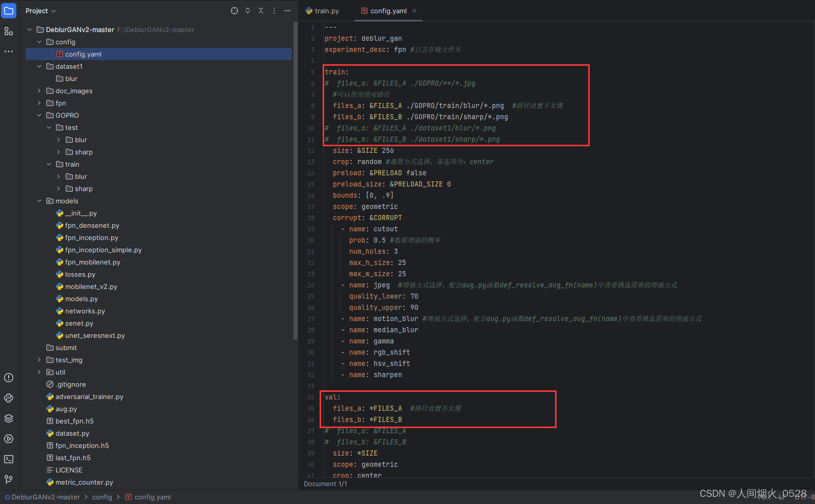The height and width of the screenshot is (504, 815).
Task: Click line number 34 in gutter
Action: [311, 397]
